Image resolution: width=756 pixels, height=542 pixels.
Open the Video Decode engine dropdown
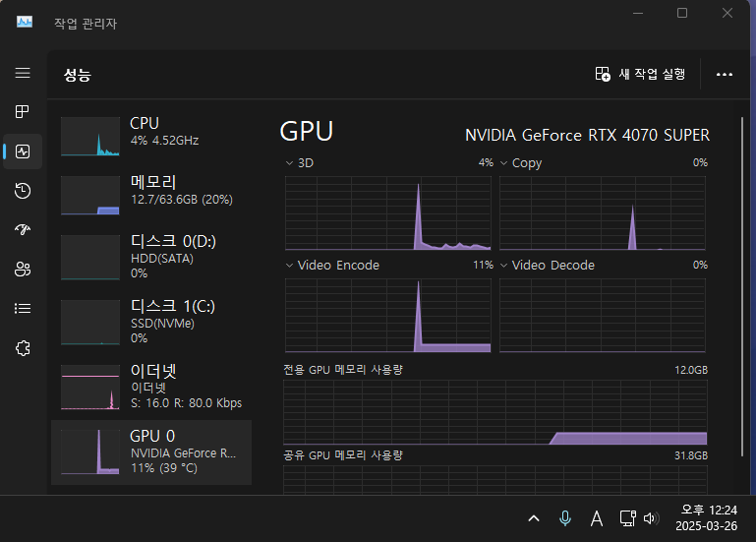(x=504, y=266)
